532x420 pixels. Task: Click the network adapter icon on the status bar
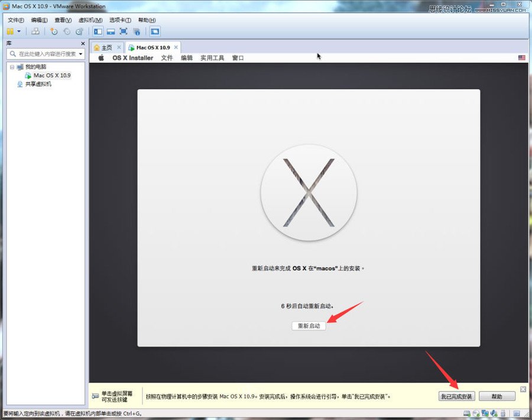coord(485,413)
